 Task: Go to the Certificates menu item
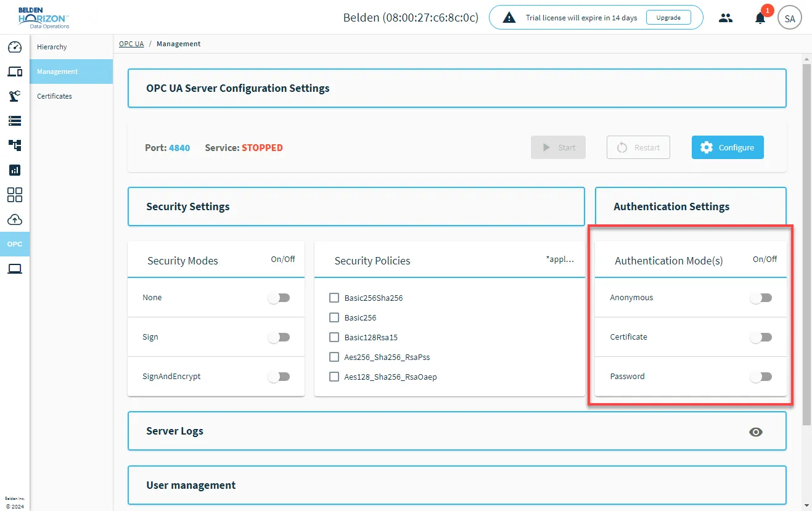tap(72, 96)
